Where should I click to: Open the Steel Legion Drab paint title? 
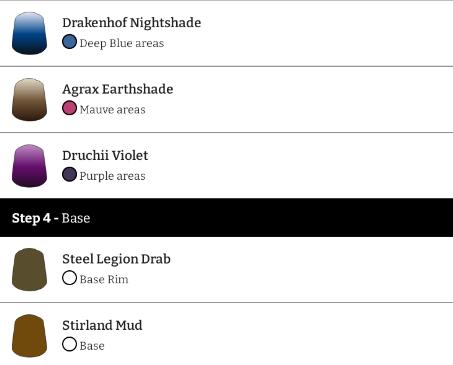tap(116, 259)
